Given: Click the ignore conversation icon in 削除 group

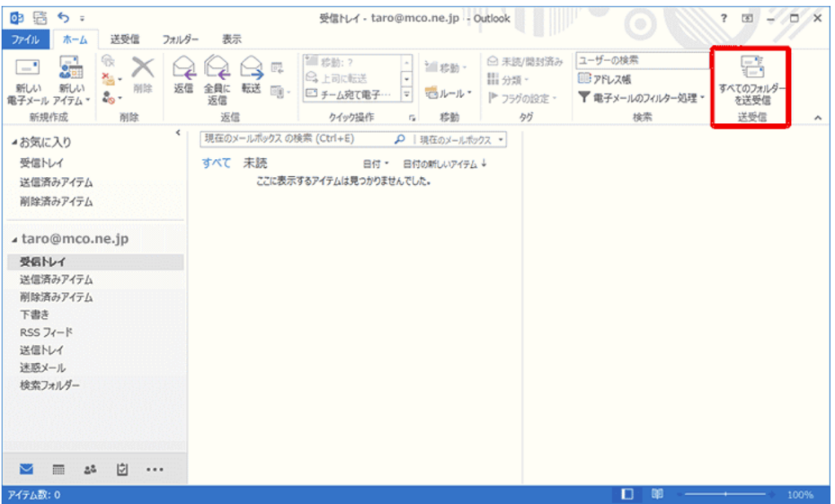Looking at the screenshot, I should pyautogui.click(x=108, y=61).
